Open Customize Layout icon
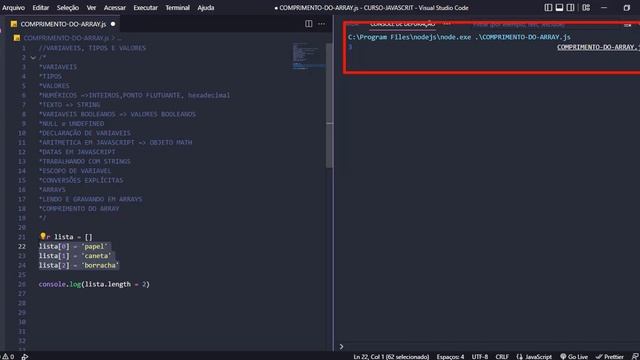 tap(586, 7)
